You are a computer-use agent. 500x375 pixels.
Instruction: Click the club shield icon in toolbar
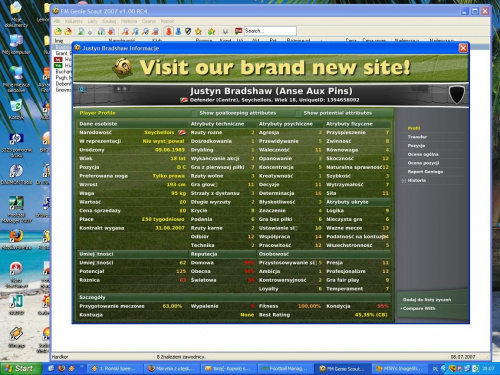point(188,31)
